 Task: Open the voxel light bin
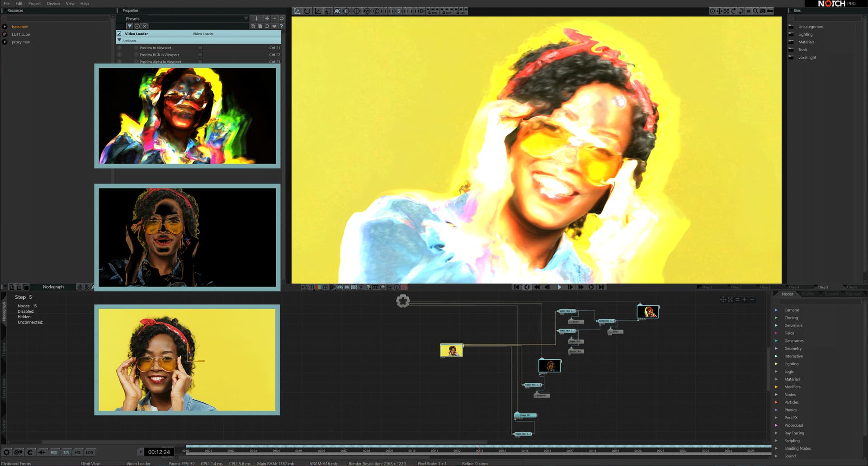tap(807, 57)
